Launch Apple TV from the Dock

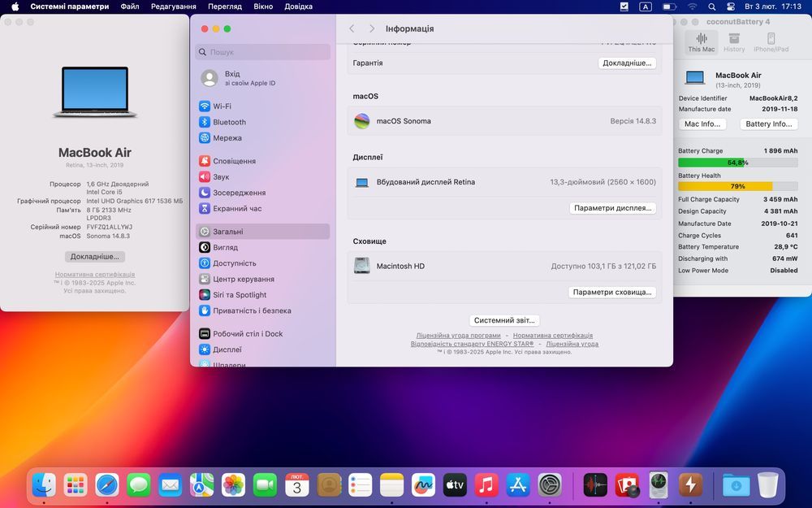456,486
